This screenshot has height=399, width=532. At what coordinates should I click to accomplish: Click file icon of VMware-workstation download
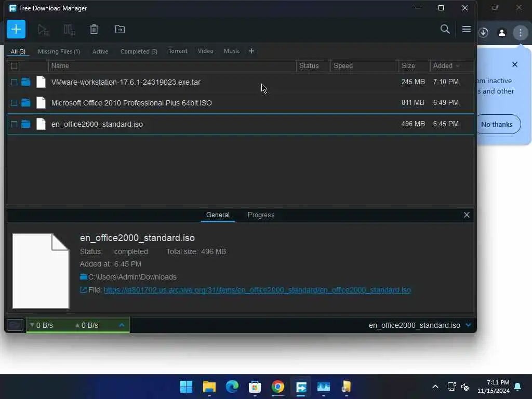pyautogui.click(x=41, y=82)
